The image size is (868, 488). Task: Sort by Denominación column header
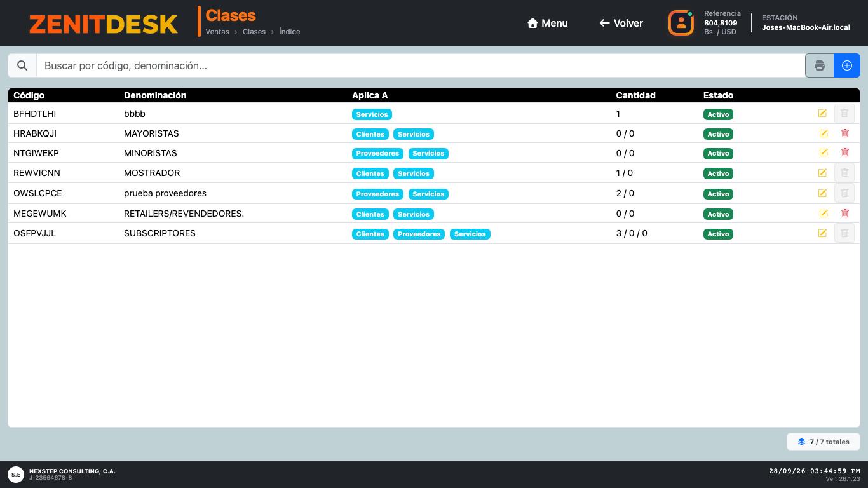[x=155, y=95]
